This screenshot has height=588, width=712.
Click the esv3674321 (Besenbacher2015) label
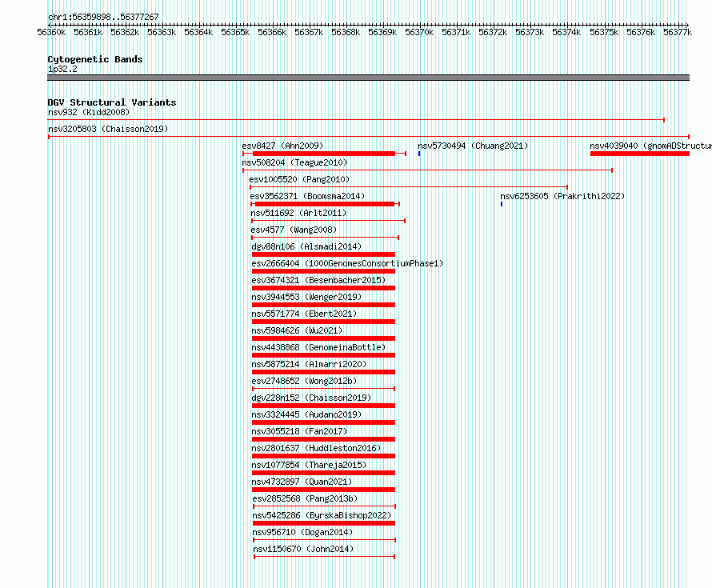(x=318, y=280)
